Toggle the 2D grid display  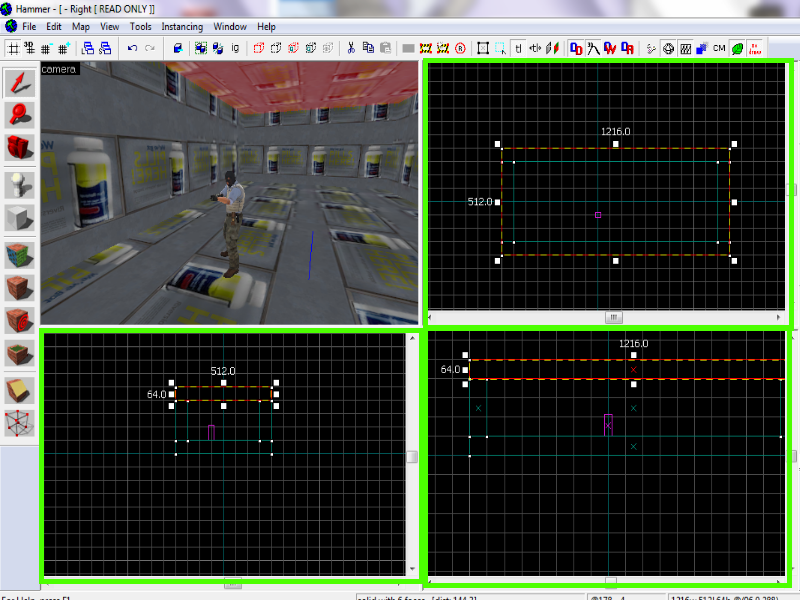pos(13,48)
